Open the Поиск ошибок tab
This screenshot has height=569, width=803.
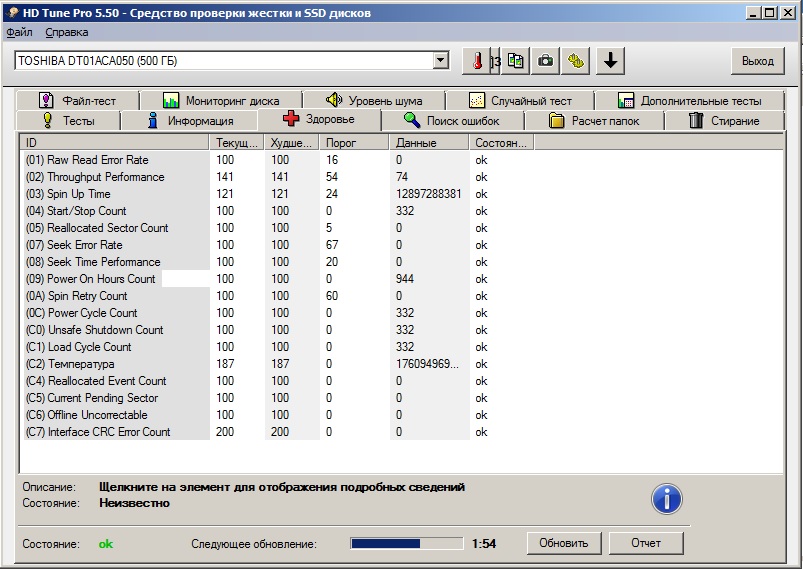[x=451, y=121]
